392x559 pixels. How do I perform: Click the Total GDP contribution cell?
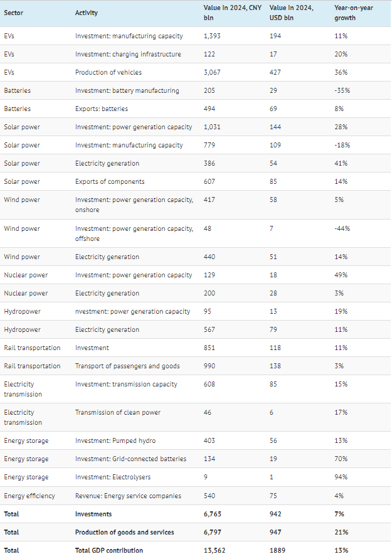(109, 550)
